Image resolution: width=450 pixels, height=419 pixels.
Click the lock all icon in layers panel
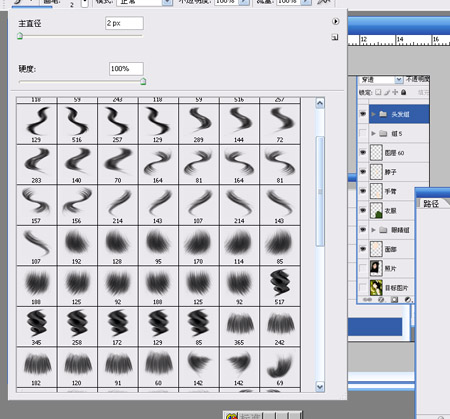tap(403, 92)
